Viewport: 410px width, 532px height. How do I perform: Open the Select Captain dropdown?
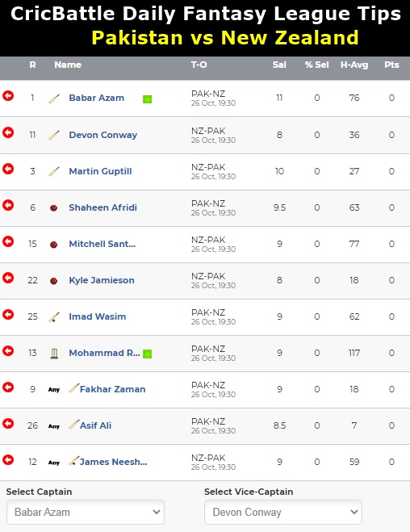(86, 512)
